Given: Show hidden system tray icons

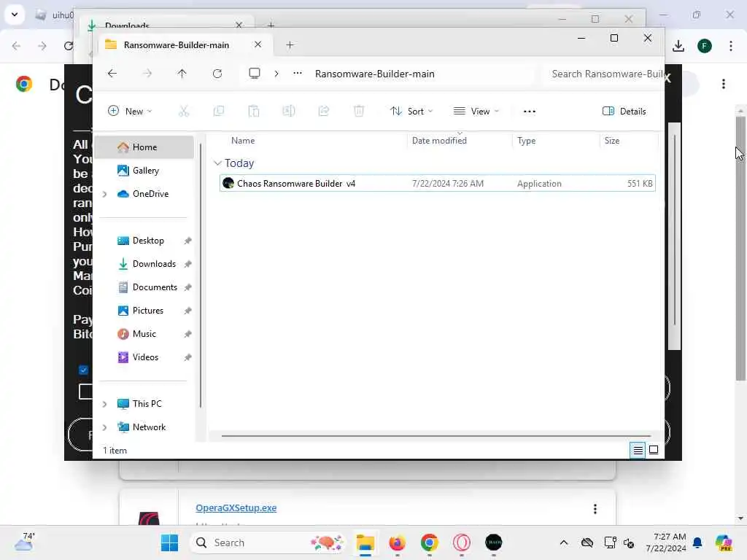Looking at the screenshot, I should click(x=564, y=542).
